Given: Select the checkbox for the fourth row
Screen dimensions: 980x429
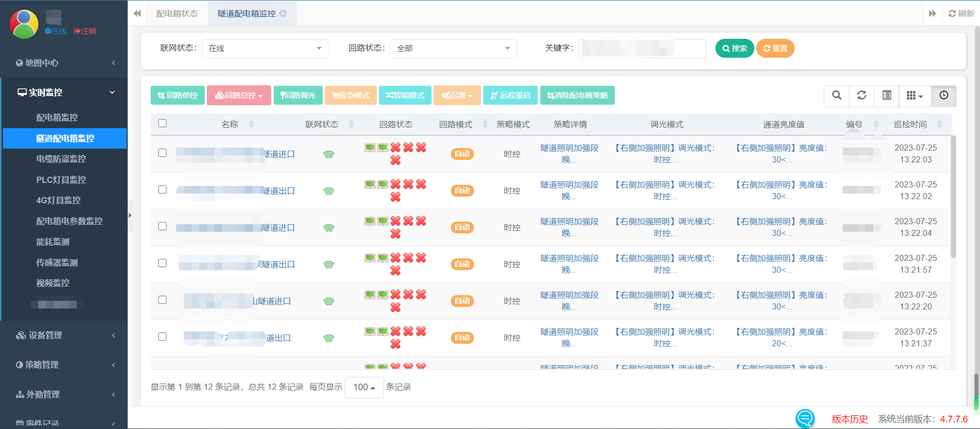Looking at the screenshot, I should (162, 263).
